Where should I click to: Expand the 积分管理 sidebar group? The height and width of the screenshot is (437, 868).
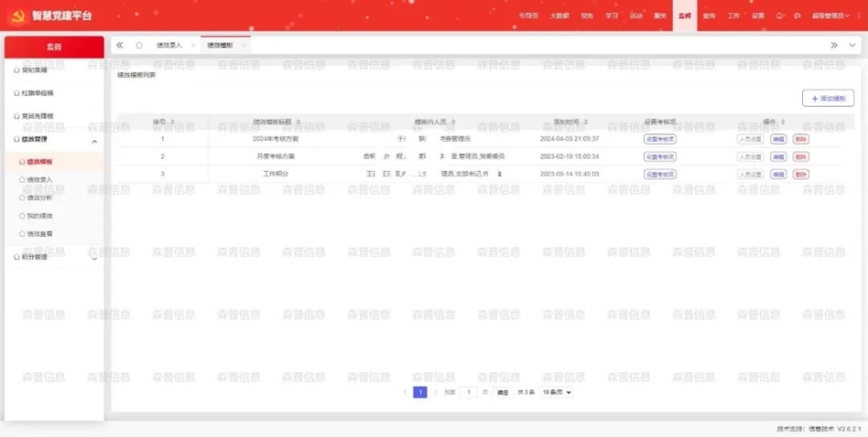[x=95, y=258]
